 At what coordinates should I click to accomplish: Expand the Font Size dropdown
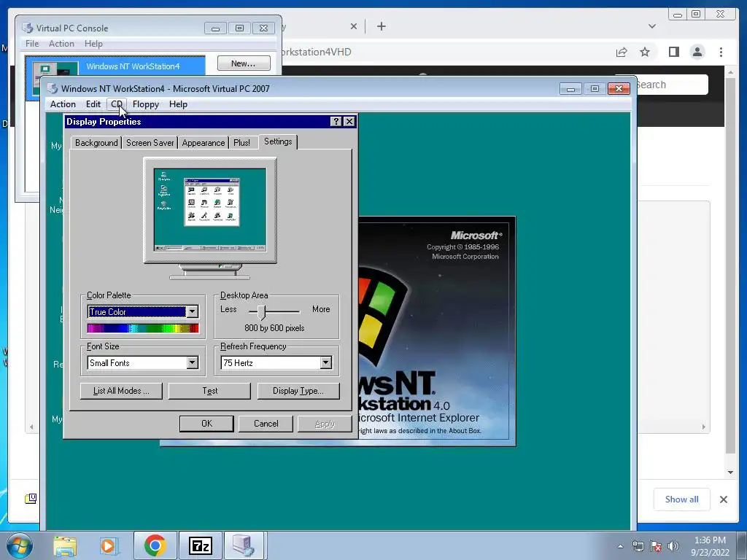[x=192, y=363]
